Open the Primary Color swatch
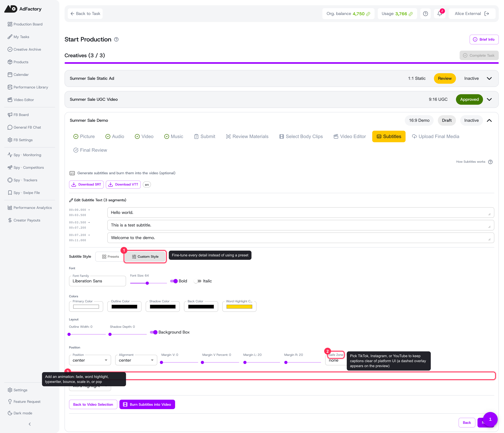Viewport: 504px width, 433px height. tap(86, 307)
